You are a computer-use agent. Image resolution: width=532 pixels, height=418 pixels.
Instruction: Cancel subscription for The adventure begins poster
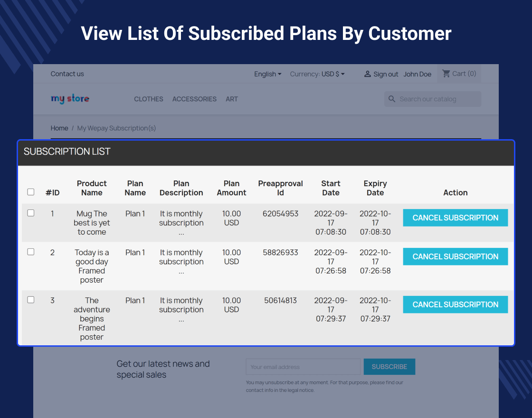[456, 304]
